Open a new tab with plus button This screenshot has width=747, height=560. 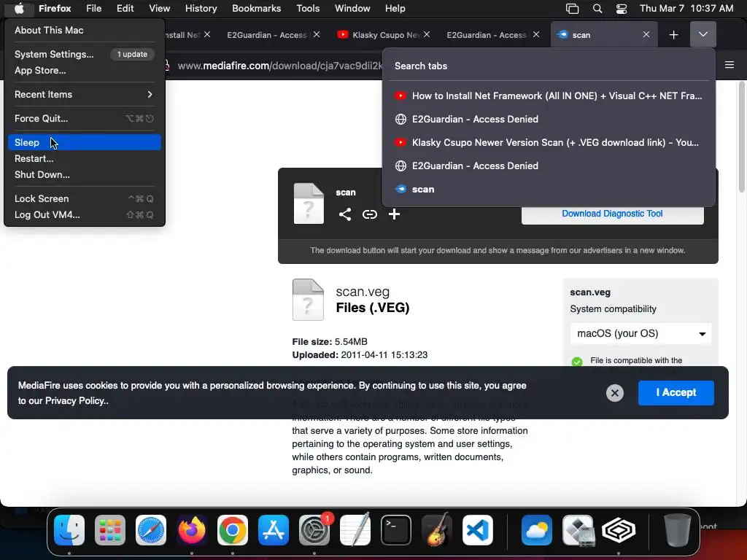pyautogui.click(x=673, y=35)
